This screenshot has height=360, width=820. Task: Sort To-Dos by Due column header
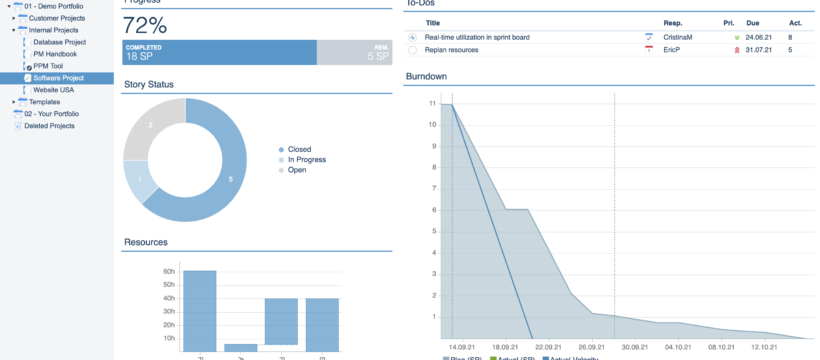[753, 23]
